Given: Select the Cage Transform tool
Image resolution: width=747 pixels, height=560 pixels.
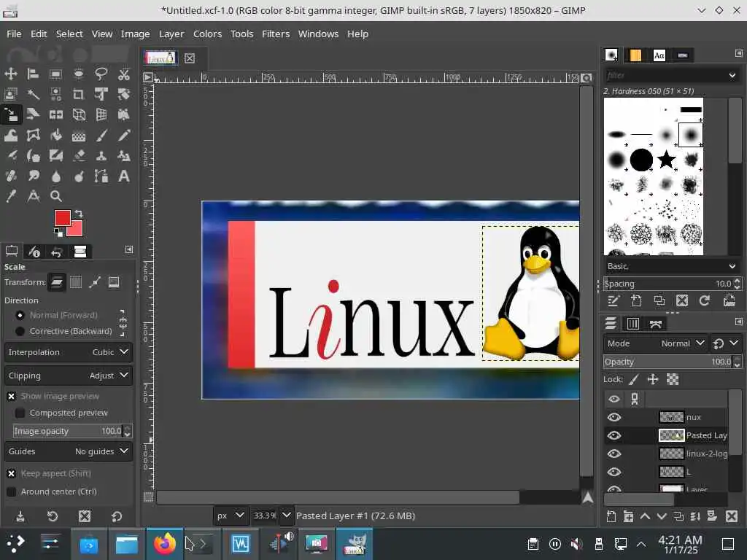Looking at the screenshot, I should tap(33, 135).
